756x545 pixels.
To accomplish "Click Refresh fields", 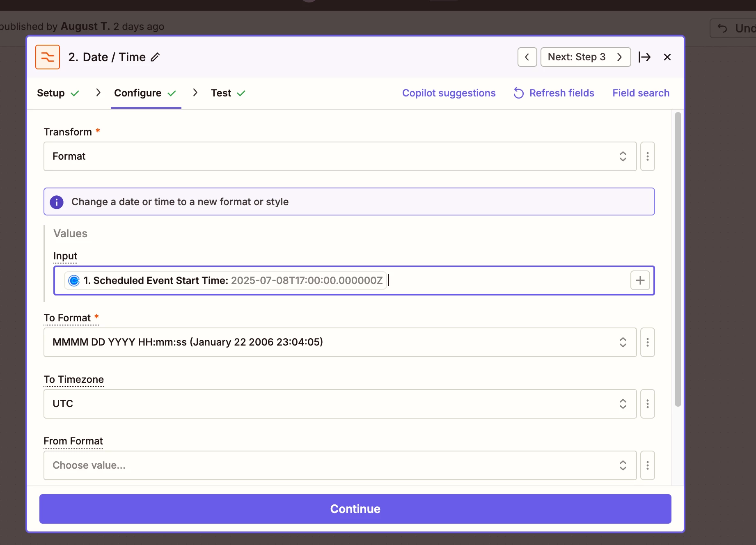I will click(554, 93).
